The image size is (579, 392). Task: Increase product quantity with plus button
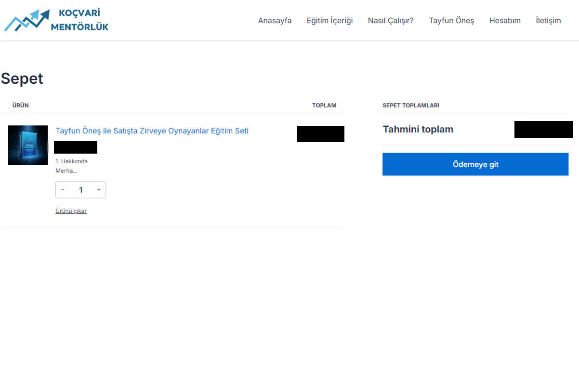99,190
